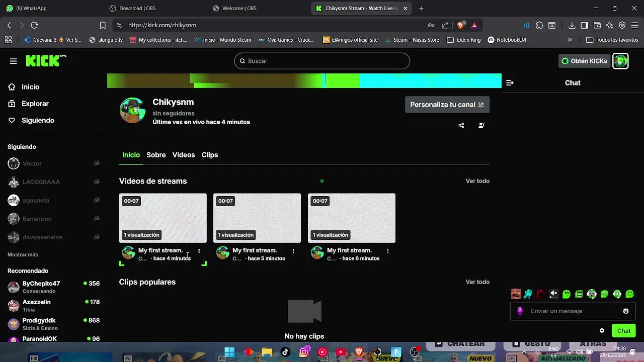This screenshot has height=362, width=644.
Task: Open Instagram from the taskbar
Action: [x=304, y=352]
